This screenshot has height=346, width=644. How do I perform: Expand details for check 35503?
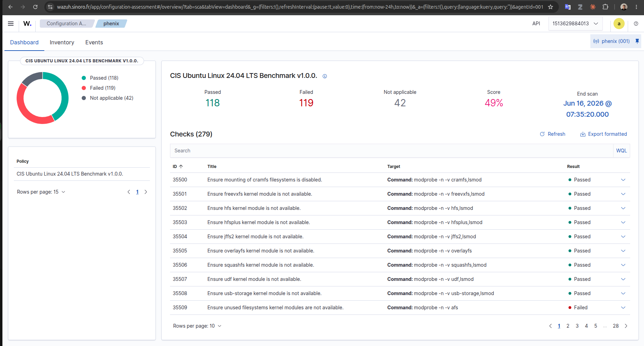(x=623, y=222)
